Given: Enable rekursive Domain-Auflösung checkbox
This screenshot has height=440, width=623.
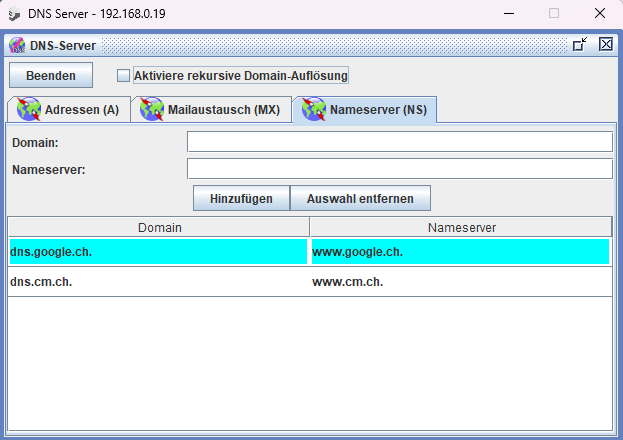Looking at the screenshot, I should [123, 76].
